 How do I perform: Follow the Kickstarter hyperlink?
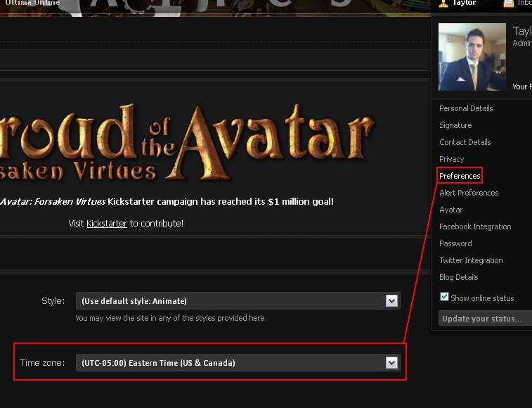pos(107,223)
